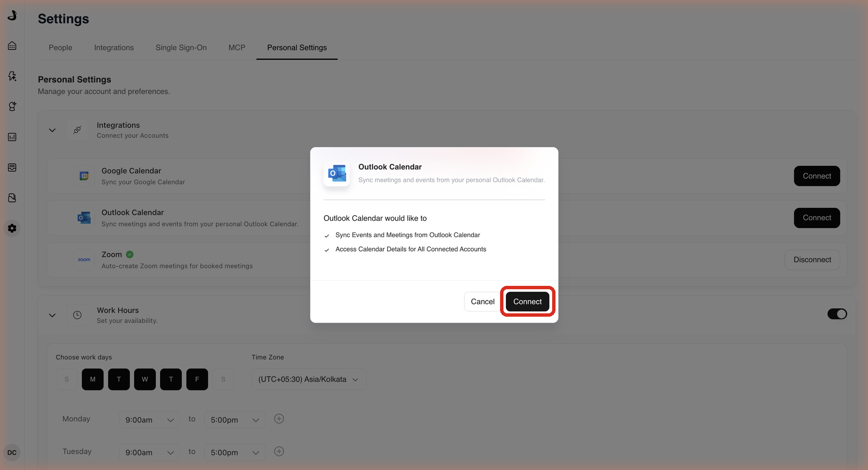Switch to the Single Sign-On tab
868x470 pixels.
click(x=181, y=48)
